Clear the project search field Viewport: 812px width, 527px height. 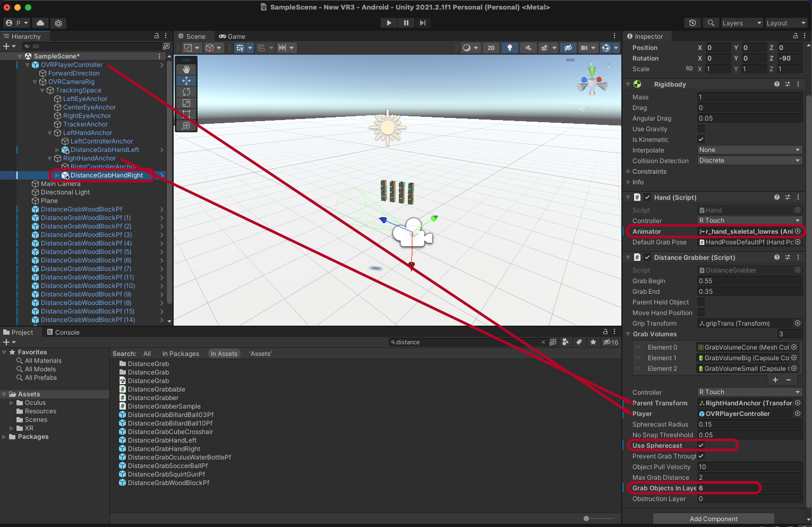[543, 342]
